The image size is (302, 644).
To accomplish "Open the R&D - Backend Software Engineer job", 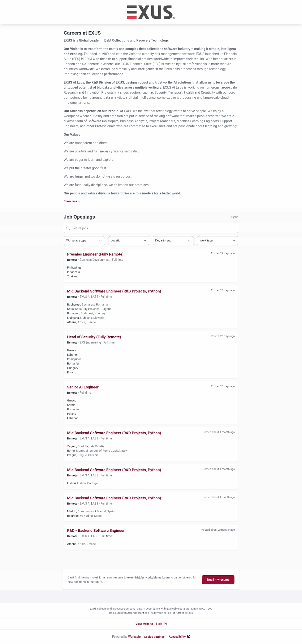I will click(96, 530).
